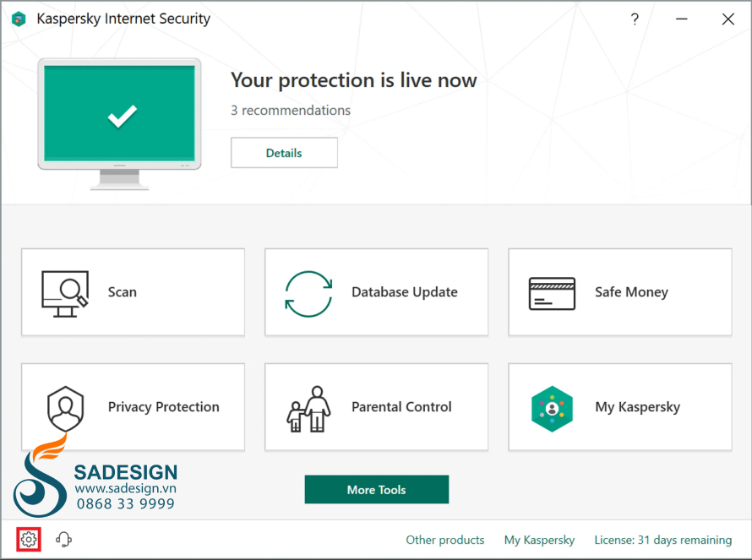Follow the Other products link
Screen dimensions: 752x560
(445, 540)
